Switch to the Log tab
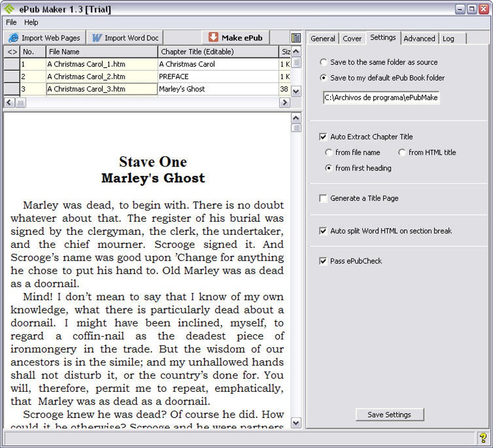Viewport: 493px width, 448px height. [452, 38]
